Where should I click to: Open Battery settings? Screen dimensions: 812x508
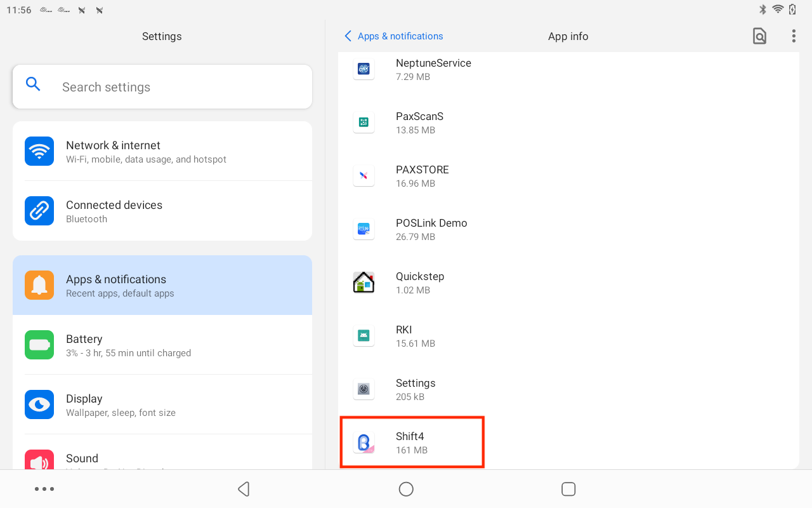pos(162,345)
